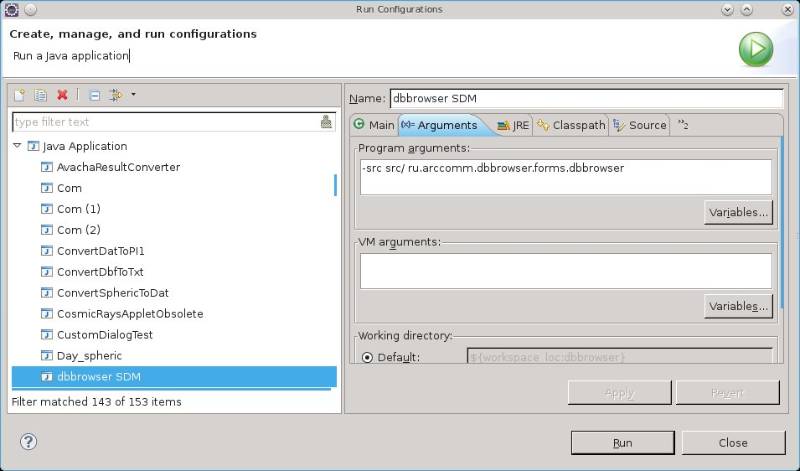The image size is (800, 471).
Task: Open the filter dropdown arrow in toolbar
Action: pos(133,95)
